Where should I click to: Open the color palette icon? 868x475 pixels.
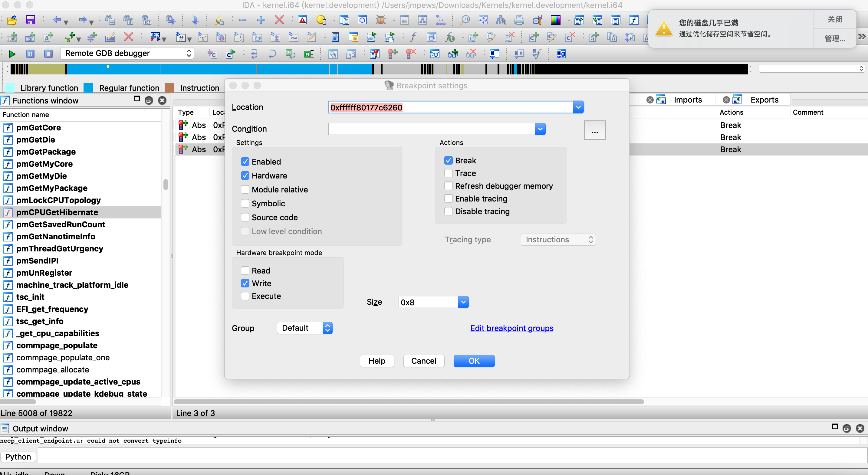point(555,20)
